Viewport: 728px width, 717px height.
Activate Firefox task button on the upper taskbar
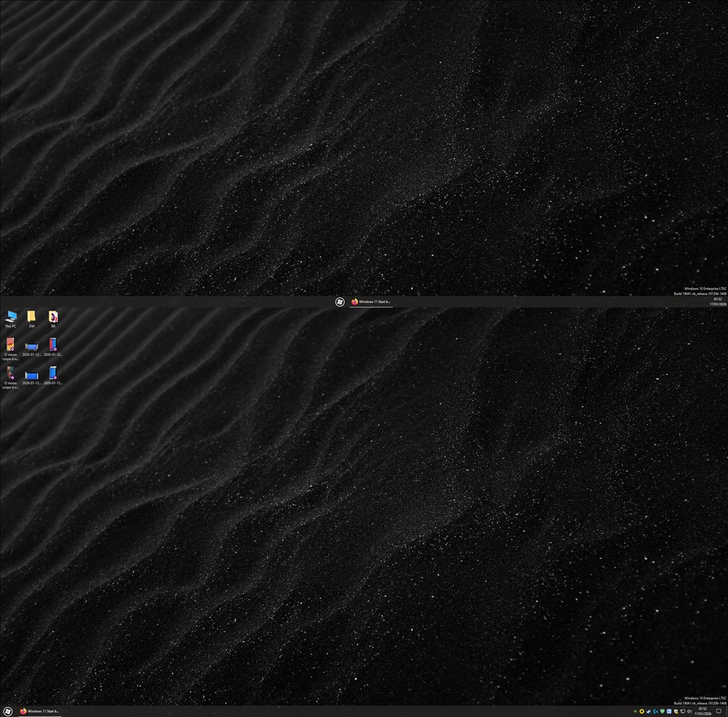click(371, 301)
